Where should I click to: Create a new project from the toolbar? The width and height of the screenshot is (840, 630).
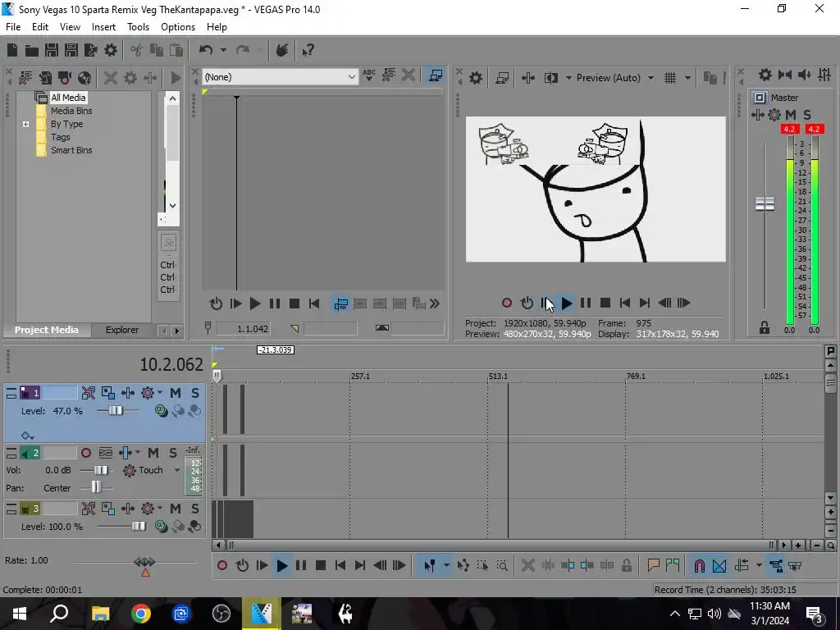(11, 50)
